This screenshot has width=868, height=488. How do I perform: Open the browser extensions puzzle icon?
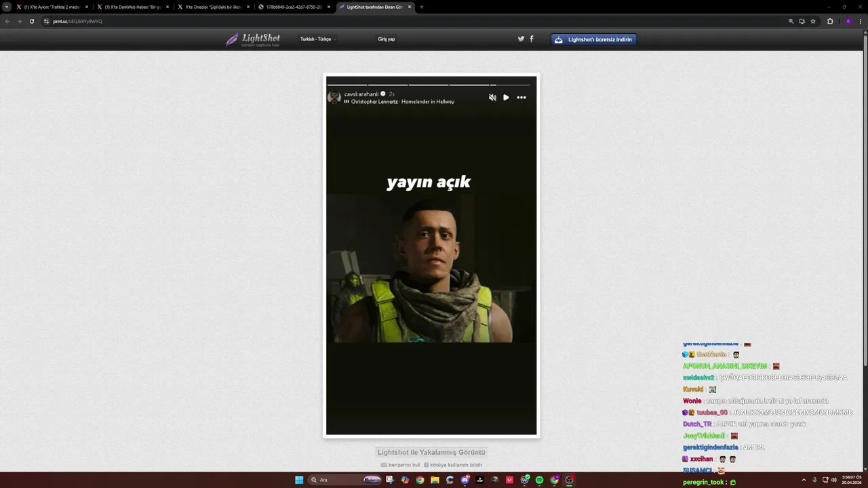coord(830,21)
